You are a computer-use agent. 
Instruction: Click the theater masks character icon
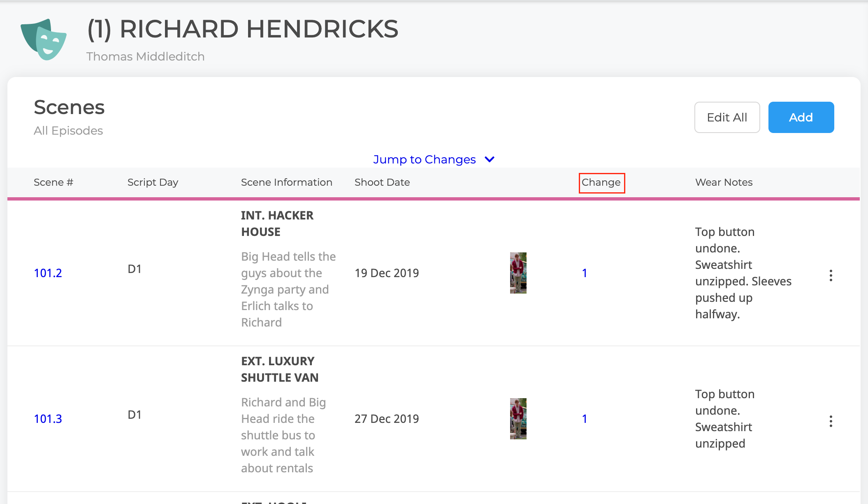tap(44, 40)
